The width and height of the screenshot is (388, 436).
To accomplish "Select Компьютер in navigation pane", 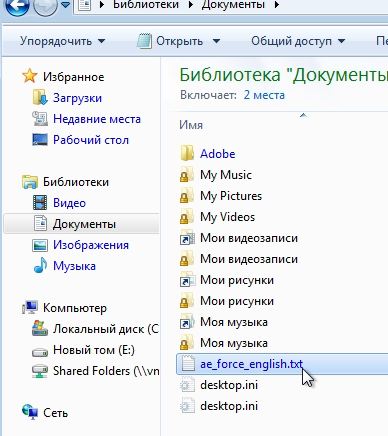I will 75,308.
